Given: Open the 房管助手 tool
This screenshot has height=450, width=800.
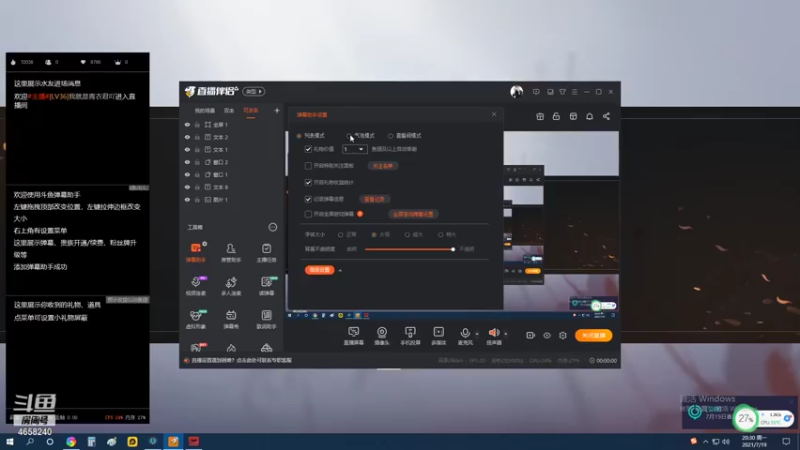Looking at the screenshot, I should 231,253.
